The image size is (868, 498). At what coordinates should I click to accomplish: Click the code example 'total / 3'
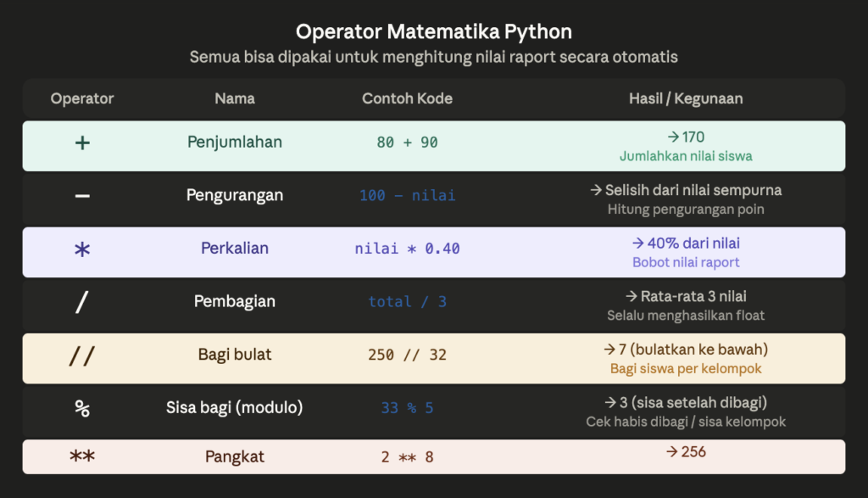tap(407, 302)
